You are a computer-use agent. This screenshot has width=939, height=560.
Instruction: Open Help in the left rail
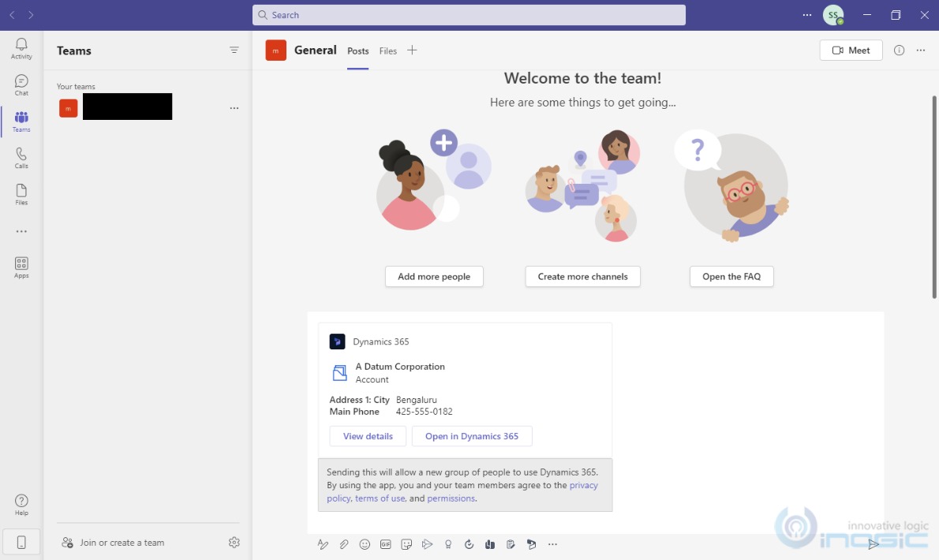tap(21, 505)
